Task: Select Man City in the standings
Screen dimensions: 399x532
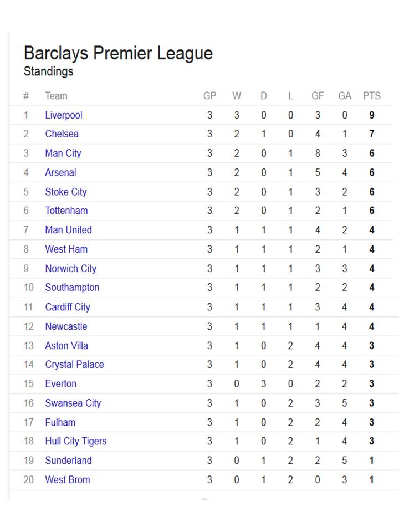Action: coord(63,154)
